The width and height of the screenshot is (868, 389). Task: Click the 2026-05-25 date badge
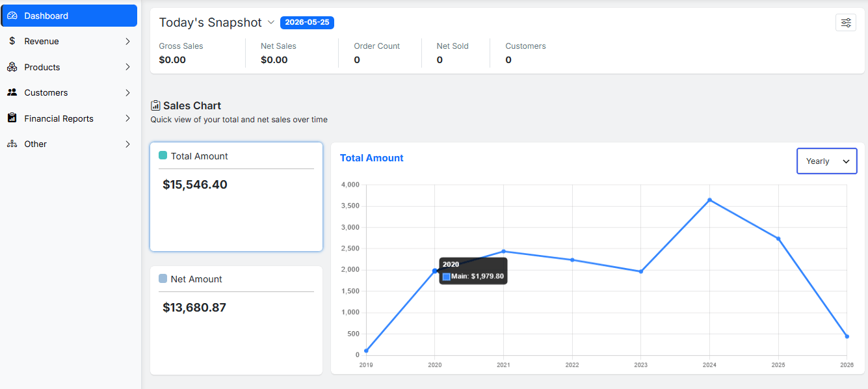(x=307, y=22)
